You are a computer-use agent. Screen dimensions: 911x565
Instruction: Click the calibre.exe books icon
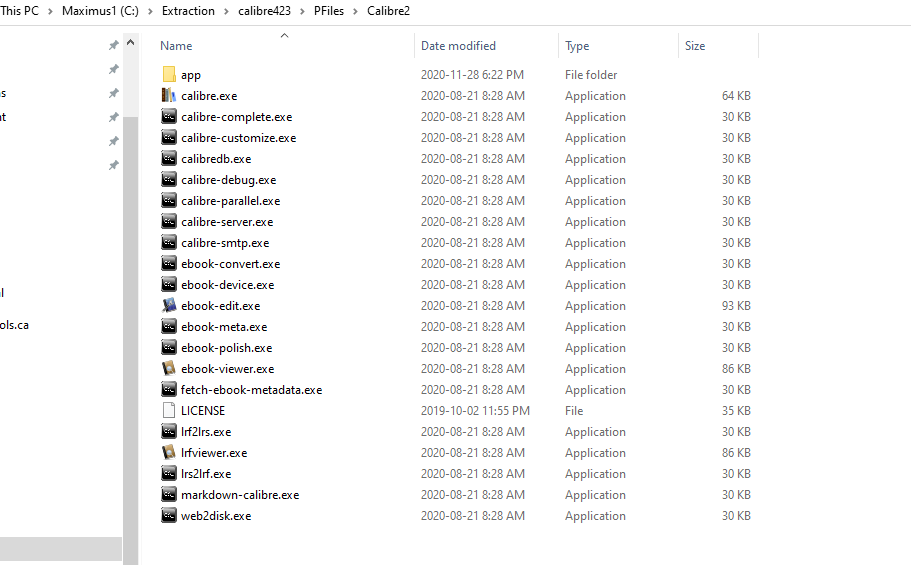[x=168, y=95]
